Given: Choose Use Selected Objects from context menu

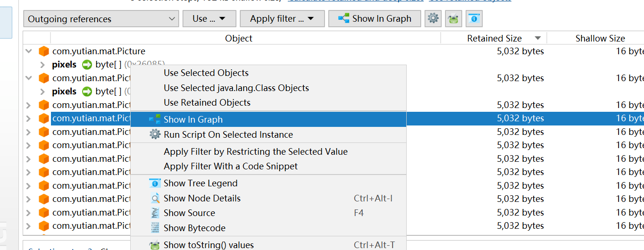Looking at the screenshot, I should point(206,73).
